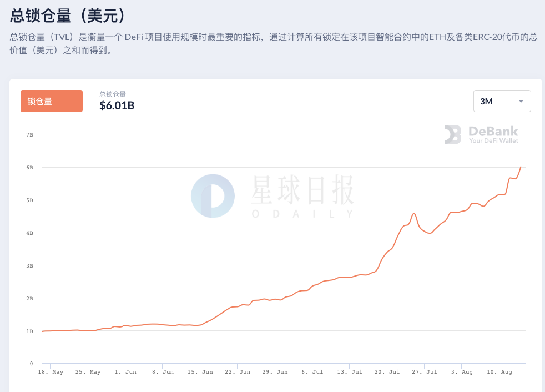Image resolution: width=545 pixels, height=392 pixels.
Task: Click the 总锁仓量 label above $6.01B
Action: 113,94
